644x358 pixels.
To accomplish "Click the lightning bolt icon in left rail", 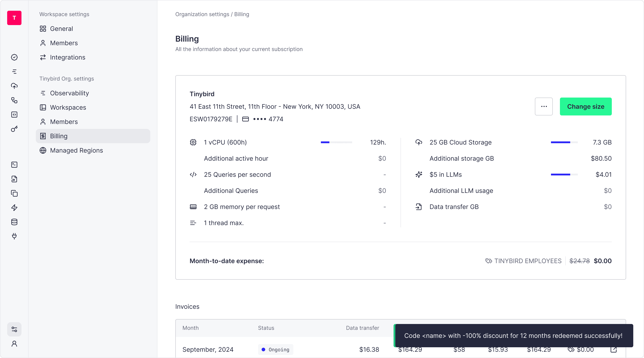I will (x=14, y=208).
